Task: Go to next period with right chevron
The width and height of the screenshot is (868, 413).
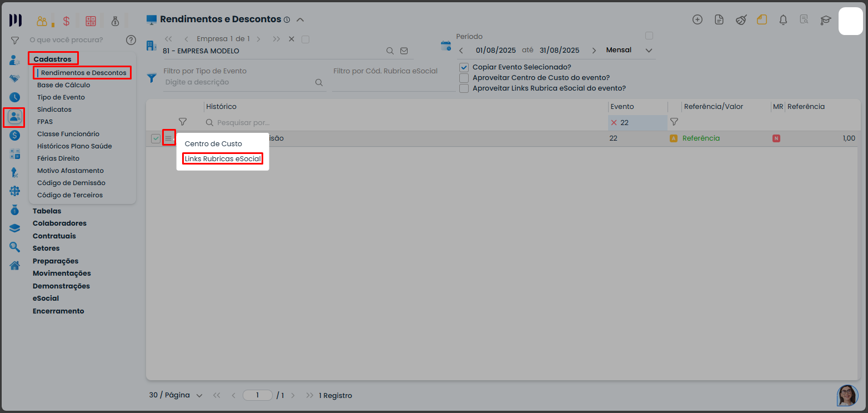Action: 594,51
